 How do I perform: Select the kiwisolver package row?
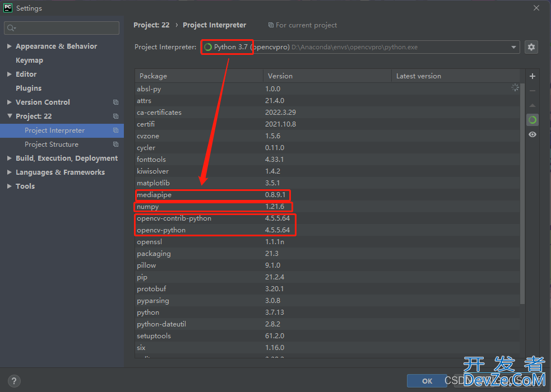click(x=327, y=171)
